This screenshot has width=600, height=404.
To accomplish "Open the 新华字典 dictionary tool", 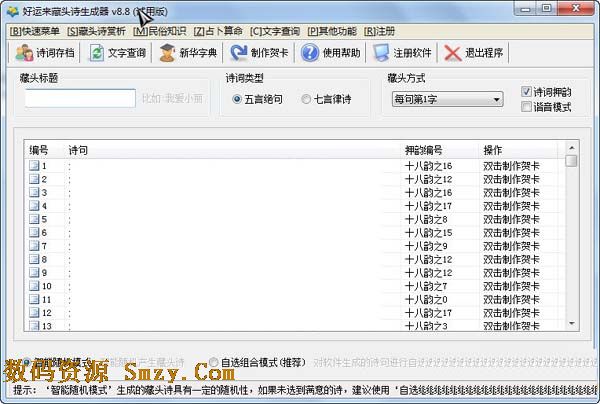I will pos(188,53).
